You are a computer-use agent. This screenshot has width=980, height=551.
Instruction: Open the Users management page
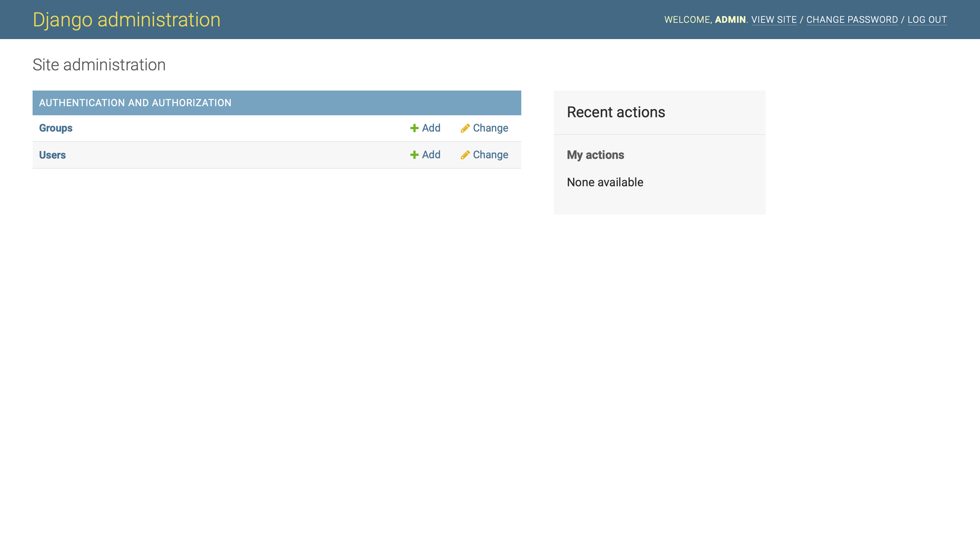52,155
